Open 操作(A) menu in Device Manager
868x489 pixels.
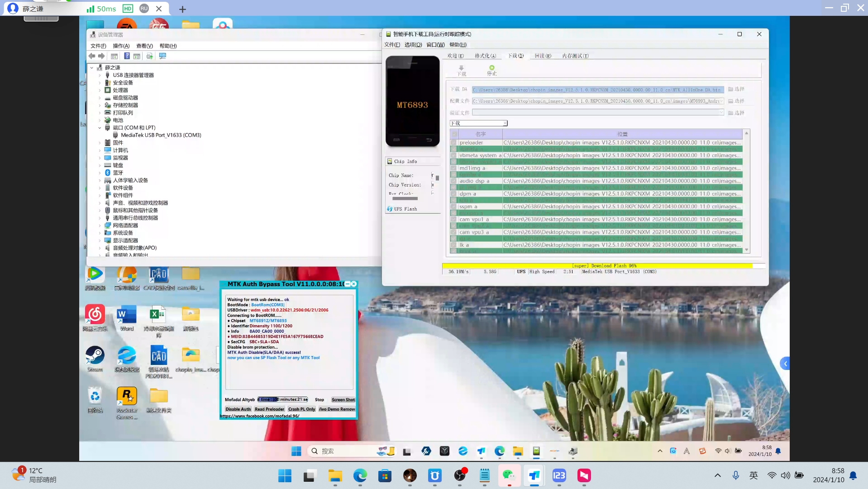[121, 46]
